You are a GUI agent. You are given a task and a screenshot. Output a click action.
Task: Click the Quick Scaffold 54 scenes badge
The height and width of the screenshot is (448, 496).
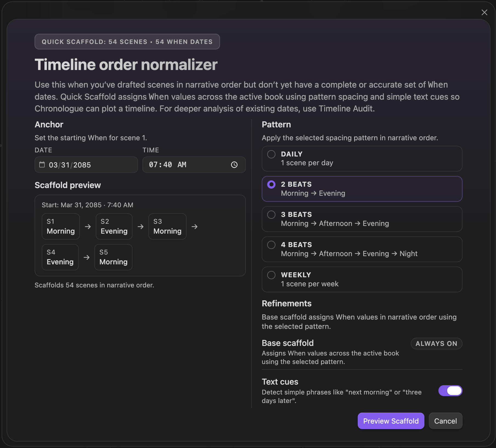pyautogui.click(x=127, y=42)
